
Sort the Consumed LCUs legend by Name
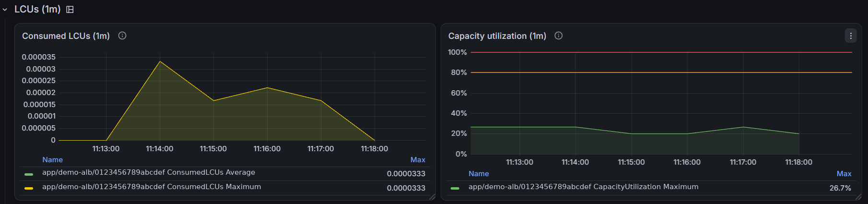[52, 160]
